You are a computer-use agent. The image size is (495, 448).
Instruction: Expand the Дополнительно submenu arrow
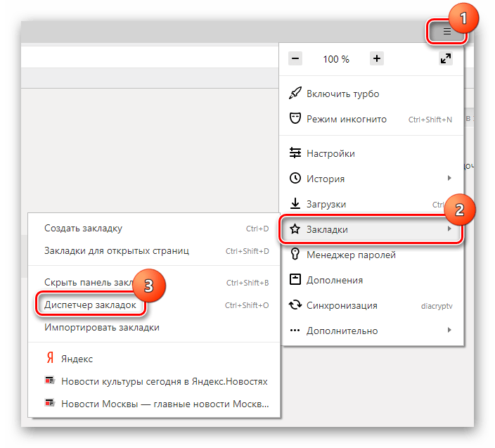tap(449, 331)
